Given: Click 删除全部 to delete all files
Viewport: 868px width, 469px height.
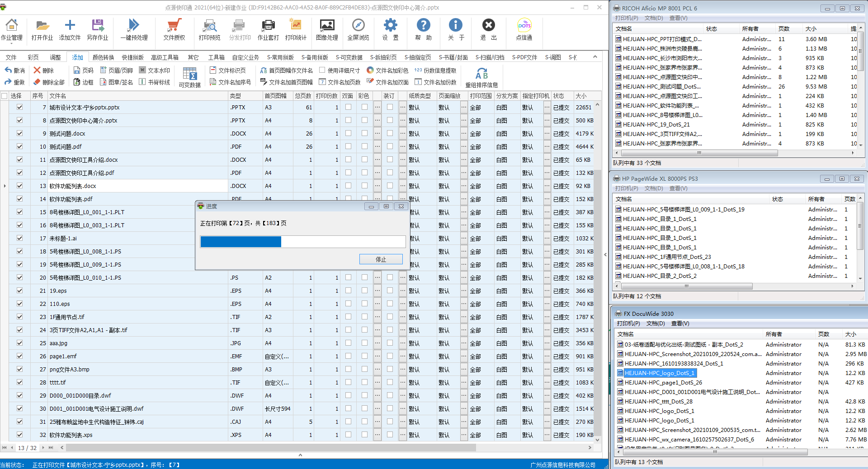Looking at the screenshot, I should click(49, 82).
